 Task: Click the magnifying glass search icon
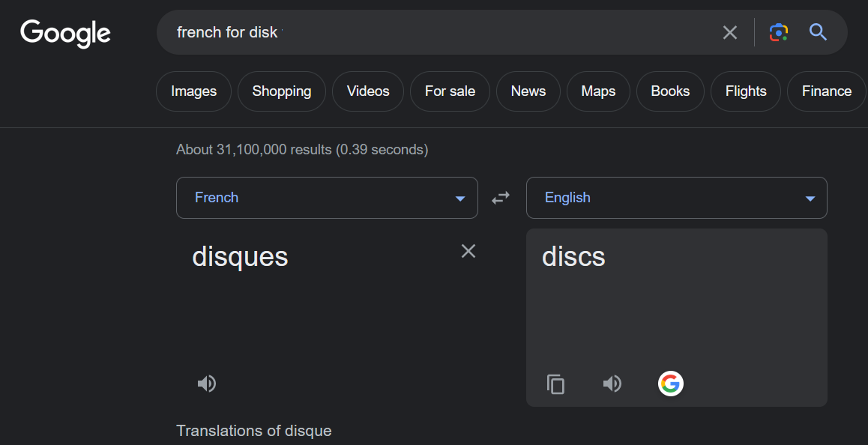tap(818, 32)
